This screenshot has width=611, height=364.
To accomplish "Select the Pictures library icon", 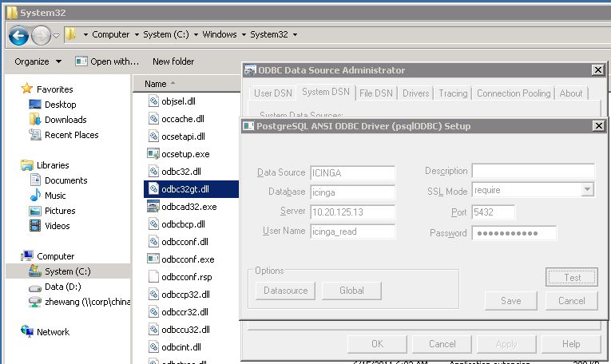I will point(35,211).
